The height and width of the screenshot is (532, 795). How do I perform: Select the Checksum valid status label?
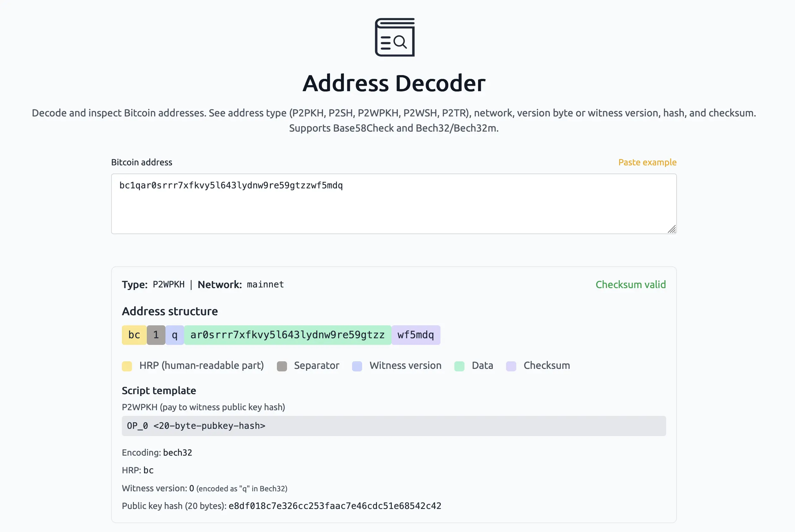631,284
